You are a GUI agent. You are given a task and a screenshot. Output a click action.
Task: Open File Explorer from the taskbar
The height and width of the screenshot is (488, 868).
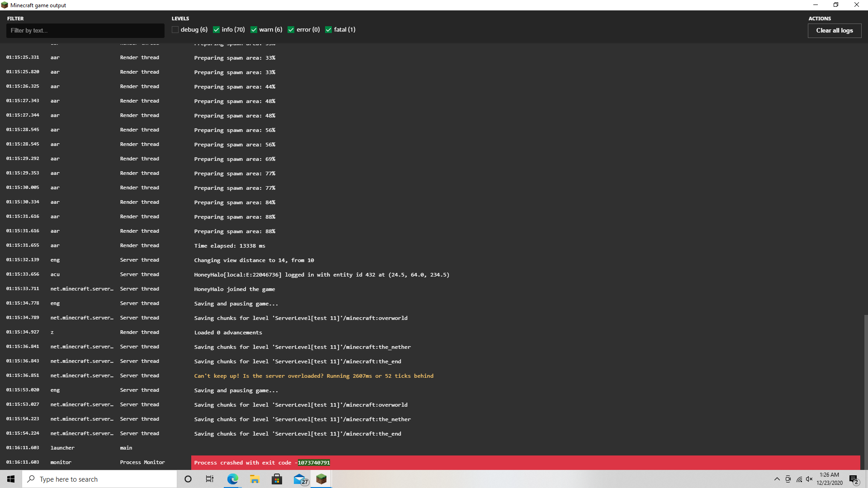tap(255, 479)
